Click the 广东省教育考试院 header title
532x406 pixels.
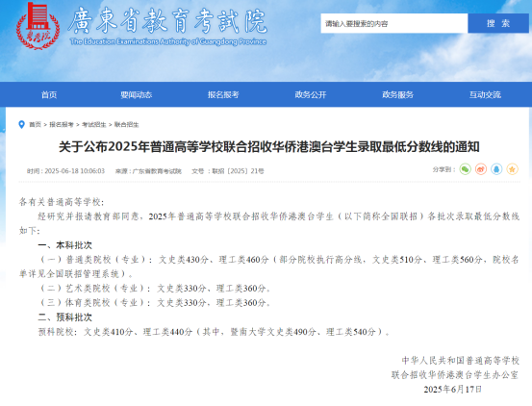[x=167, y=21]
